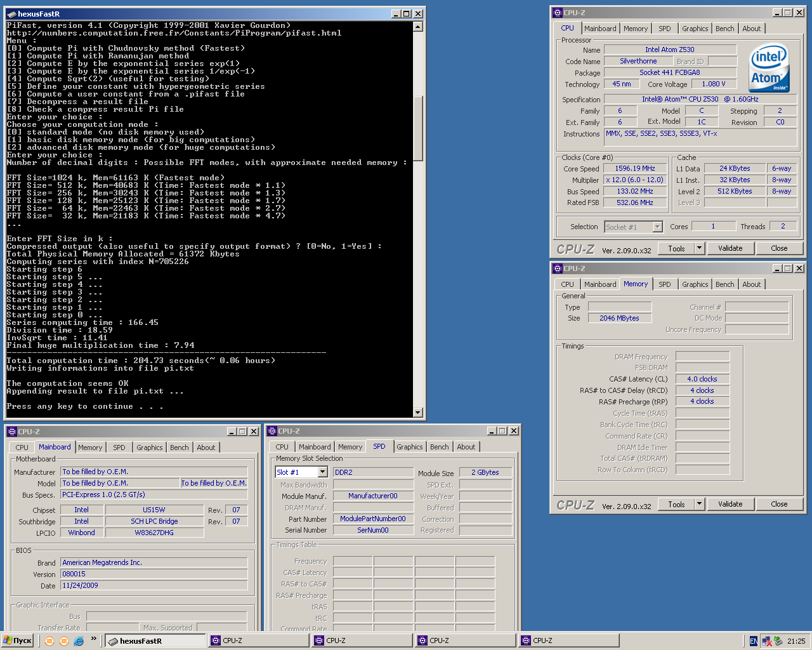
Task: Open About tab in processor window
Action: [752, 29]
